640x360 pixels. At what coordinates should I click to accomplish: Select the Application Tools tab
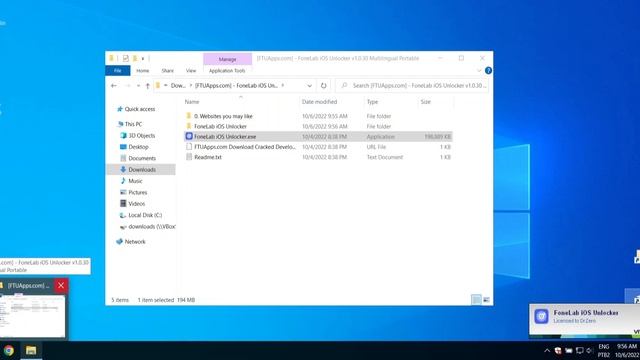pyautogui.click(x=227, y=71)
